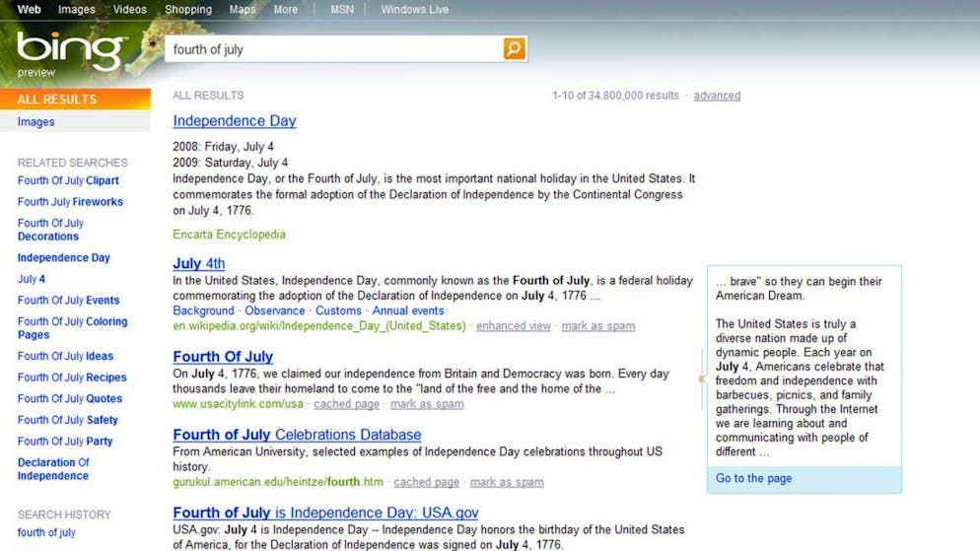Expand the More menu in top bar

click(285, 9)
